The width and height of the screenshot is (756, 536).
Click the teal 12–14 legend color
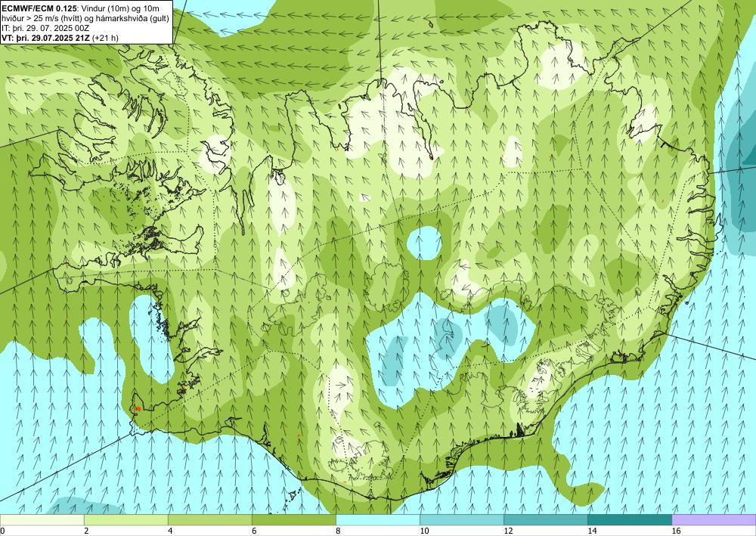point(545,520)
